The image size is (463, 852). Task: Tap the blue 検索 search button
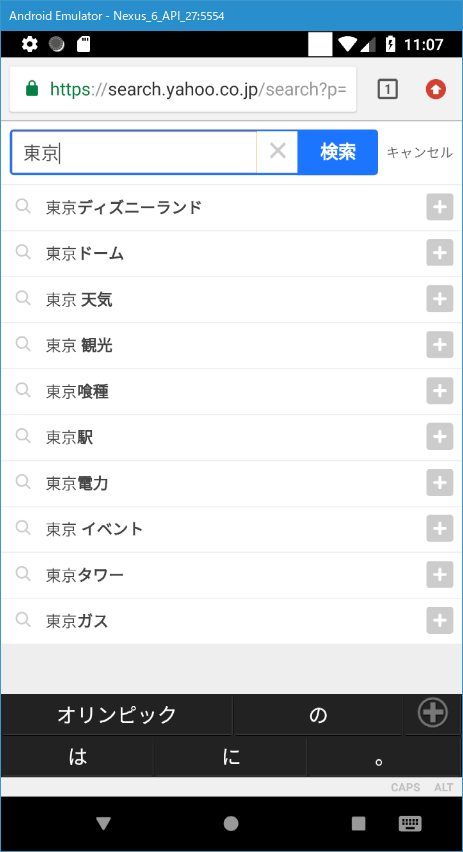point(337,152)
